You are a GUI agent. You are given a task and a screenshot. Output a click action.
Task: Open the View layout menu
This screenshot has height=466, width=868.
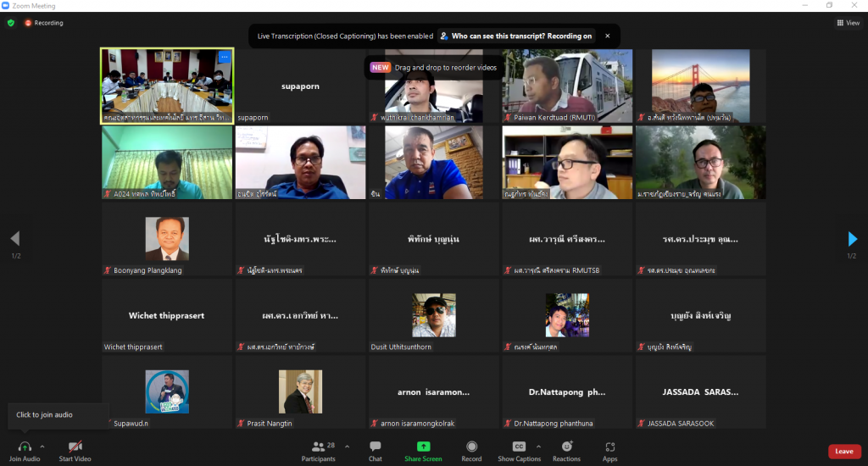[x=848, y=23]
